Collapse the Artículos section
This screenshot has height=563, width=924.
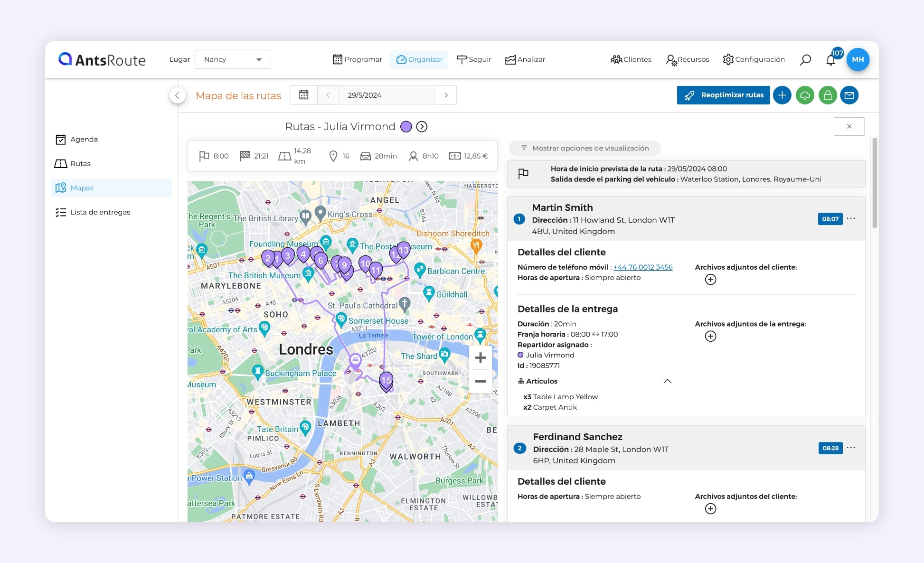(x=668, y=381)
